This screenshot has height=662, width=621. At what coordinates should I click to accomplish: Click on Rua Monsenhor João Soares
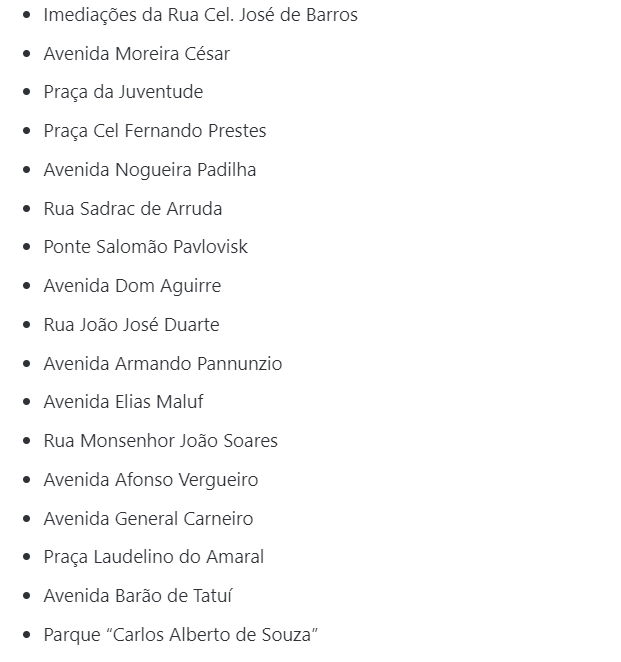160,441
